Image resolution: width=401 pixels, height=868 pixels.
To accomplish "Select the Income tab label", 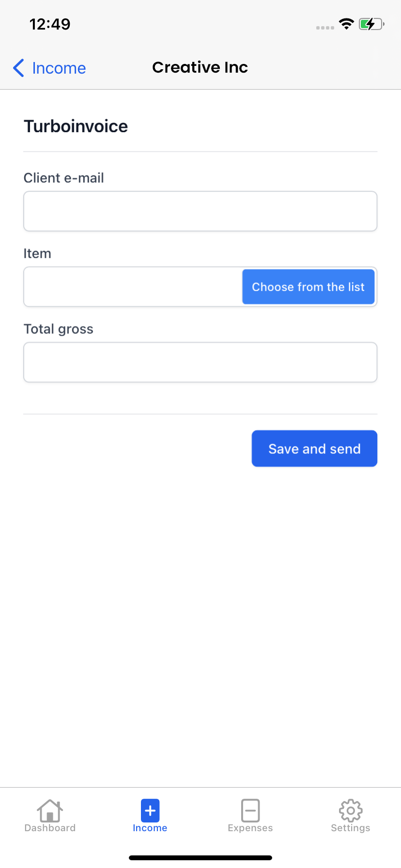I will point(150,828).
